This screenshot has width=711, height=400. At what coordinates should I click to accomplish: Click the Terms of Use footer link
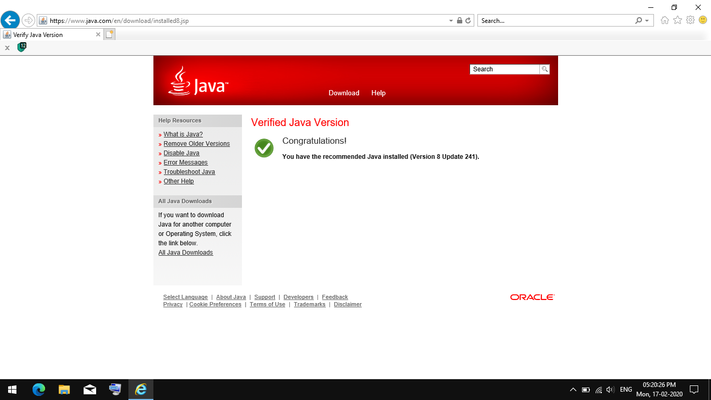pos(268,304)
